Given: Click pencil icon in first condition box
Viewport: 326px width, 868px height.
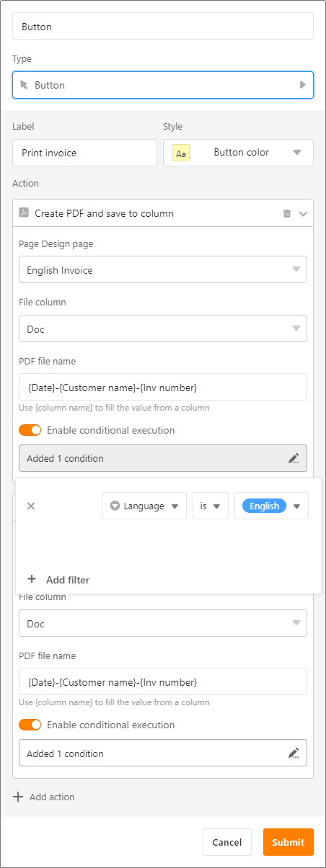Looking at the screenshot, I should pos(294,458).
